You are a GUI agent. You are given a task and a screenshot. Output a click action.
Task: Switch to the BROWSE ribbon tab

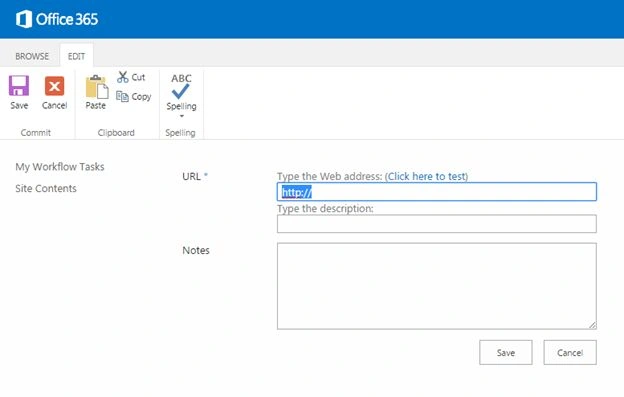[x=32, y=56]
